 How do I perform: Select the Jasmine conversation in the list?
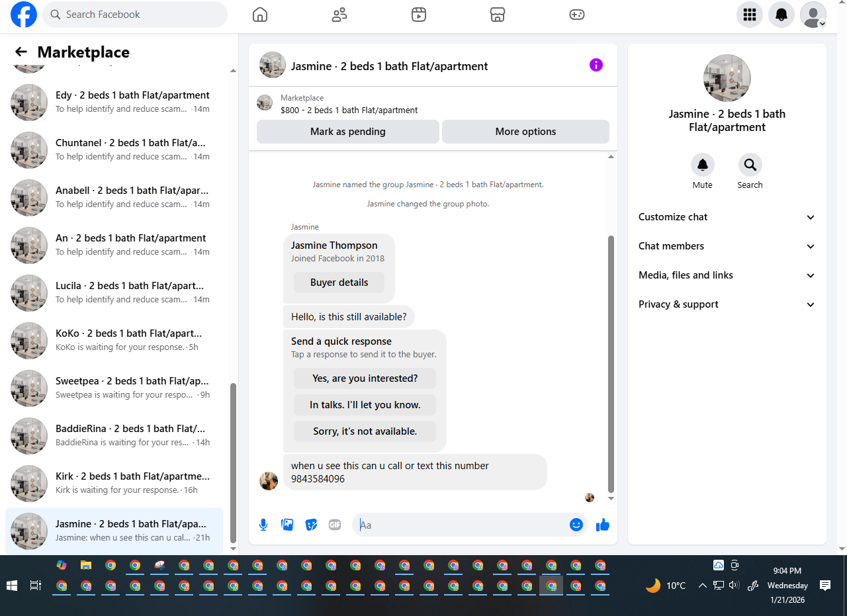coord(114,531)
